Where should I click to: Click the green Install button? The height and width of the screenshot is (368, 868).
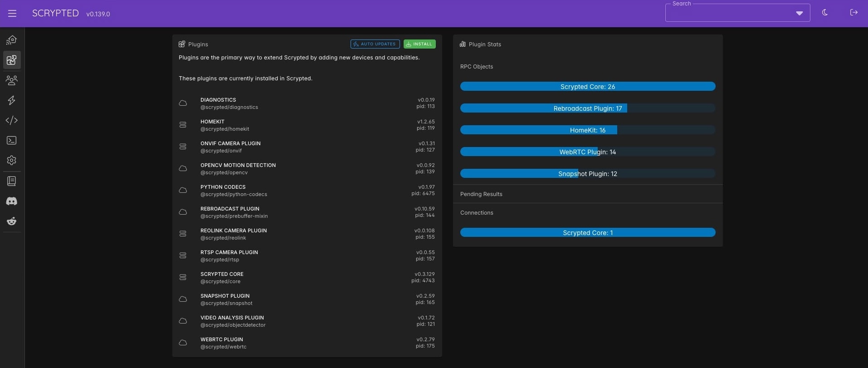(x=419, y=44)
